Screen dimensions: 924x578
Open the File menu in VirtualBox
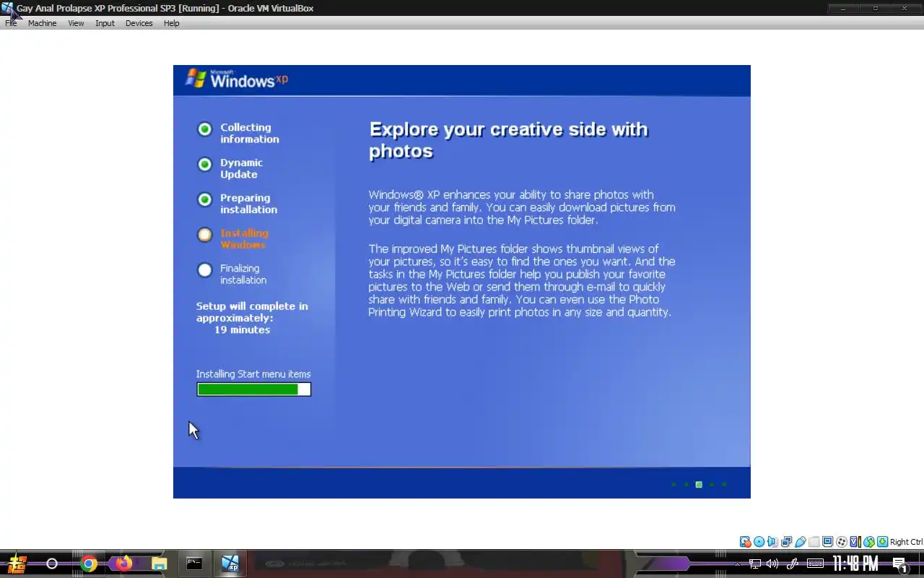pos(11,23)
